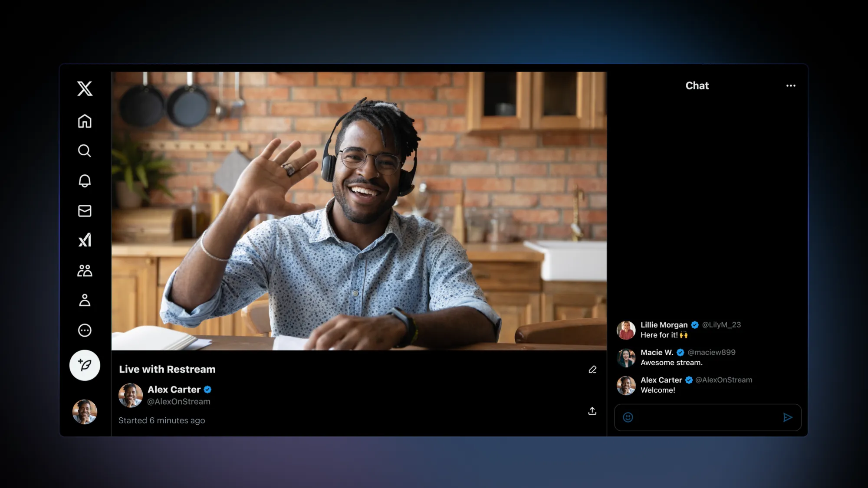Viewport: 868px width, 488px height.
Task: Open profile person icon in sidebar
Action: coord(85,300)
